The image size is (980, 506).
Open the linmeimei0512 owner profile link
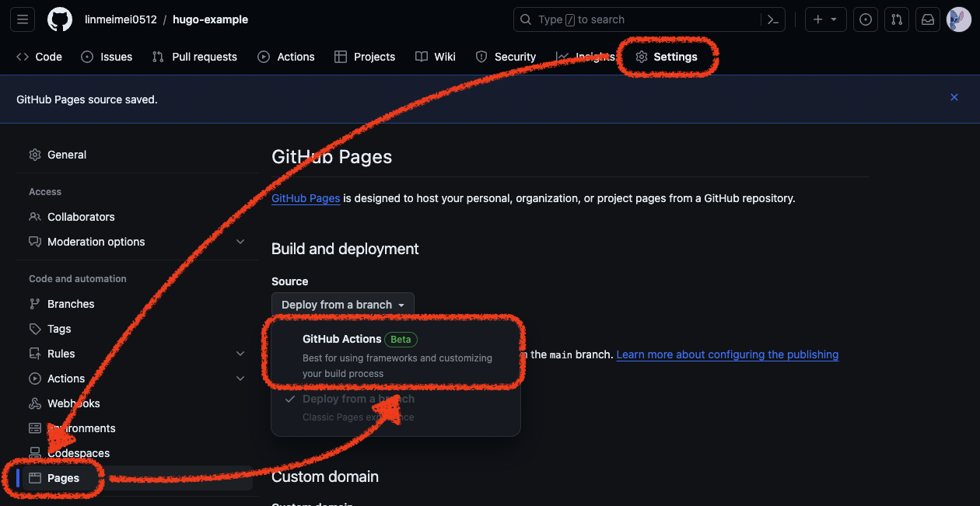(x=121, y=19)
